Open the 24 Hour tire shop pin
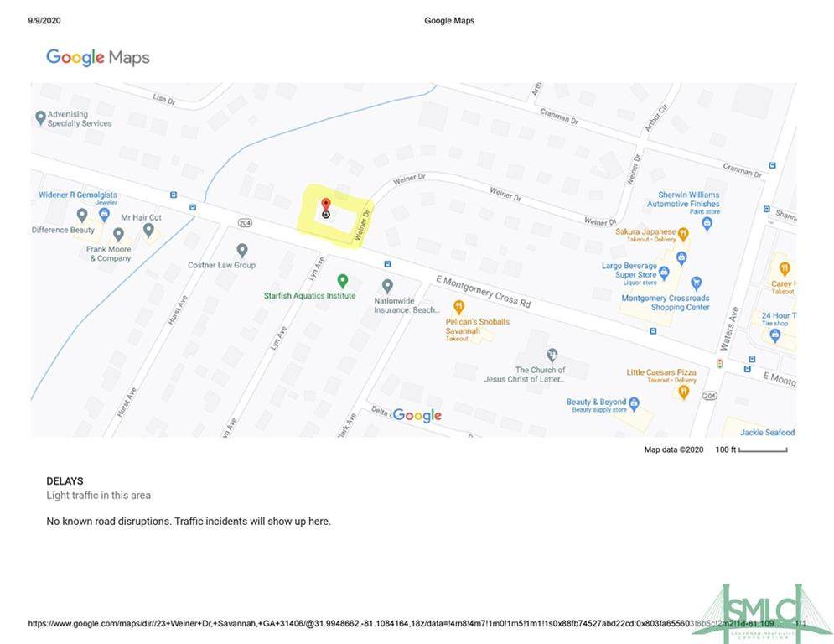This screenshot has height=644, width=834. [x=775, y=335]
